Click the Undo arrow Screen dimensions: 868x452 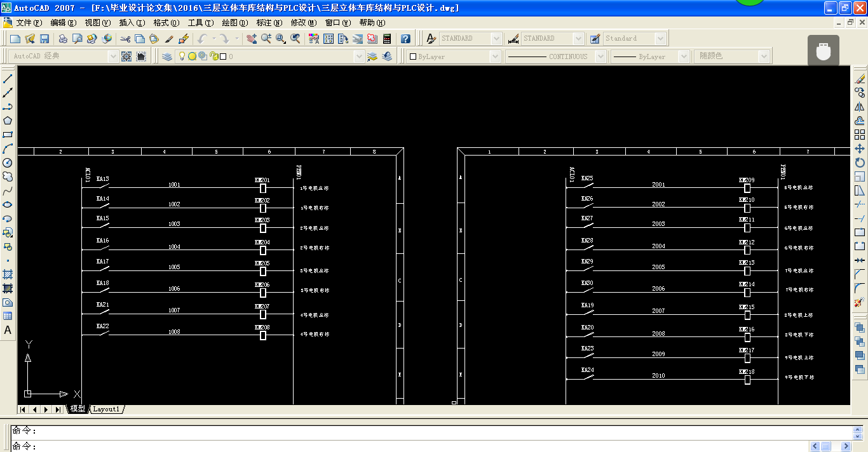click(202, 39)
